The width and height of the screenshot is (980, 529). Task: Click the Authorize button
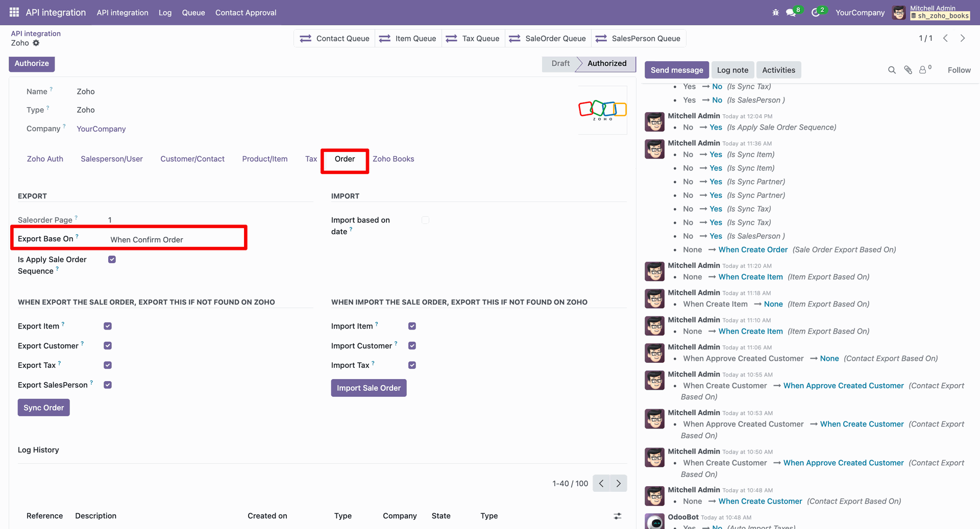(32, 63)
